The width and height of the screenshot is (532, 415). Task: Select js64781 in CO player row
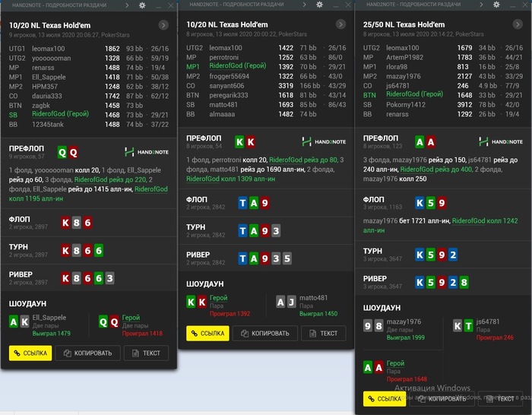397,86
